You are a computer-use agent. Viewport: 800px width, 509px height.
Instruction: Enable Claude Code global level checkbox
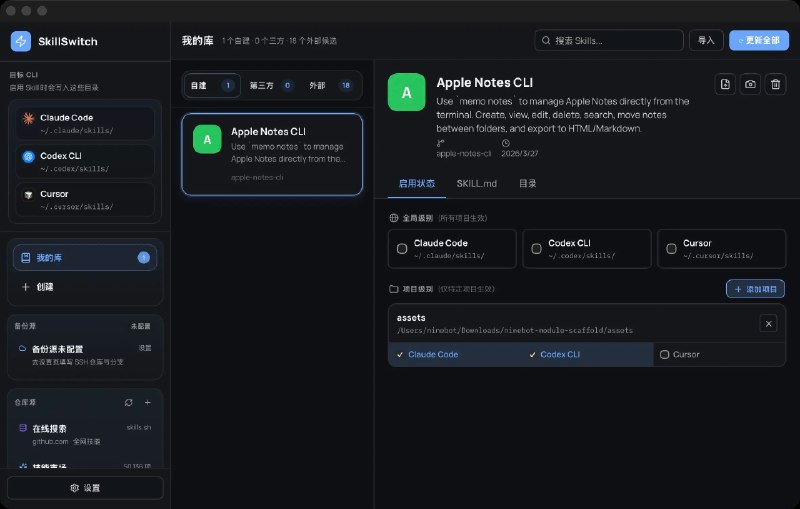click(x=402, y=248)
